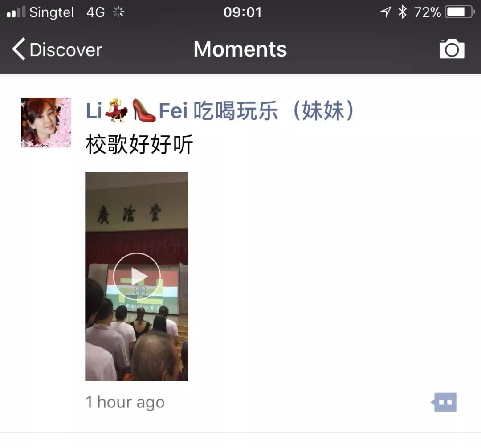Play the posted video
The height and width of the screenshot is (448, 481).
pos(137,276)
